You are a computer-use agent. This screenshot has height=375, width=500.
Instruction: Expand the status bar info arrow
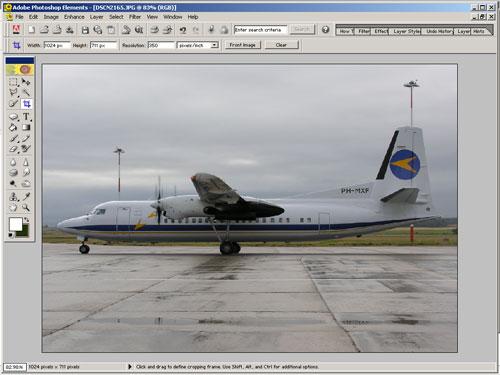[x=130, y=367]
